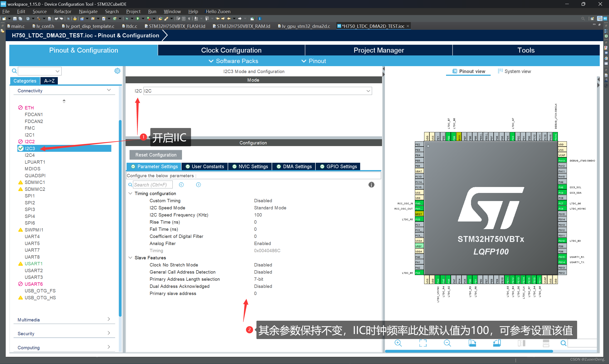
Task: Select disabled I2C2 peripheral entry
Action: [x=30, y=142]
